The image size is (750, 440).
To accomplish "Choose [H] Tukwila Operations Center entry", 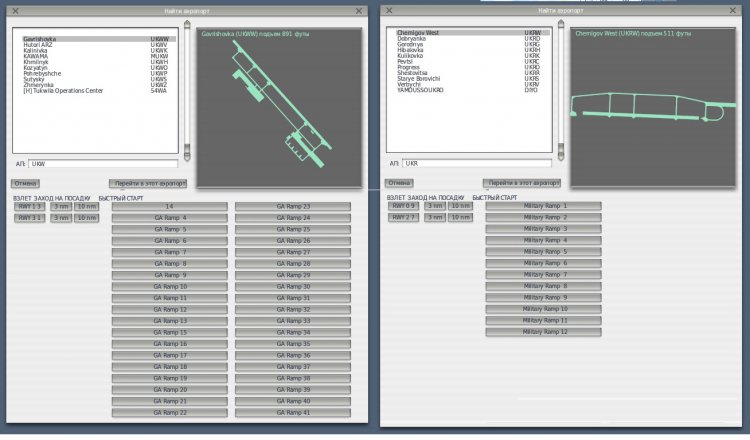I will click(99, 91).
